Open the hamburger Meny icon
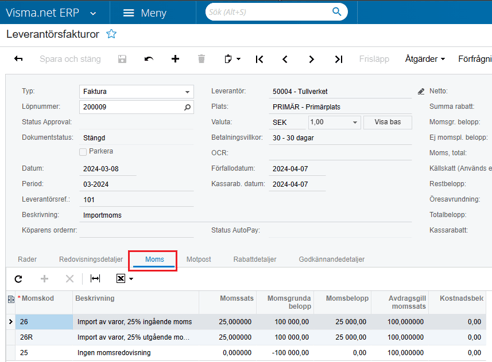 (128, 13)
